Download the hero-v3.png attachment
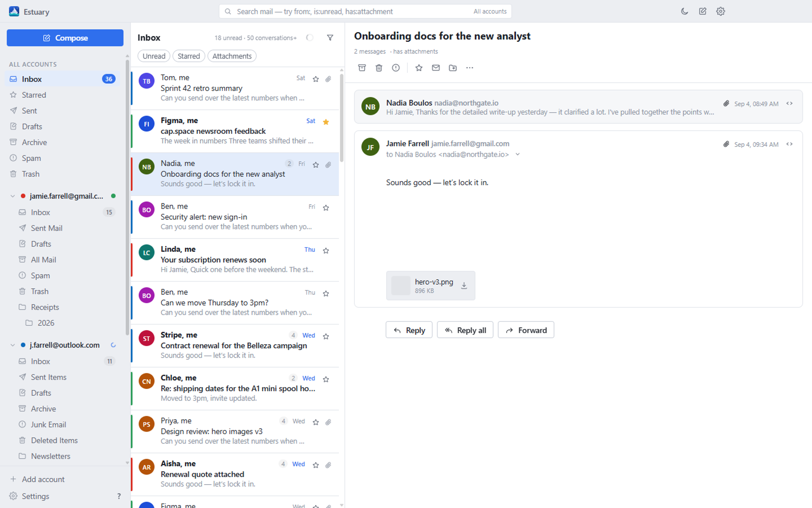 [464, 286]
